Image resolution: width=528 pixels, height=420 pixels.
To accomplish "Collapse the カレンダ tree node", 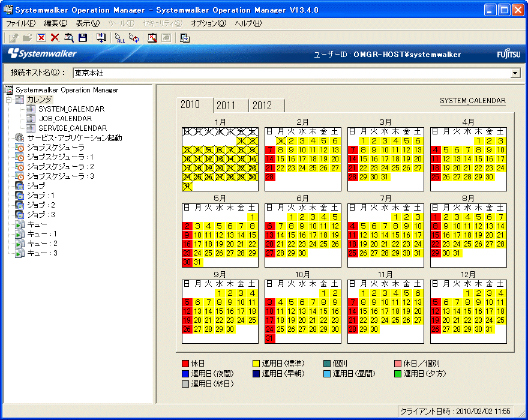I will pyautogui.click(x=9, y=100).
